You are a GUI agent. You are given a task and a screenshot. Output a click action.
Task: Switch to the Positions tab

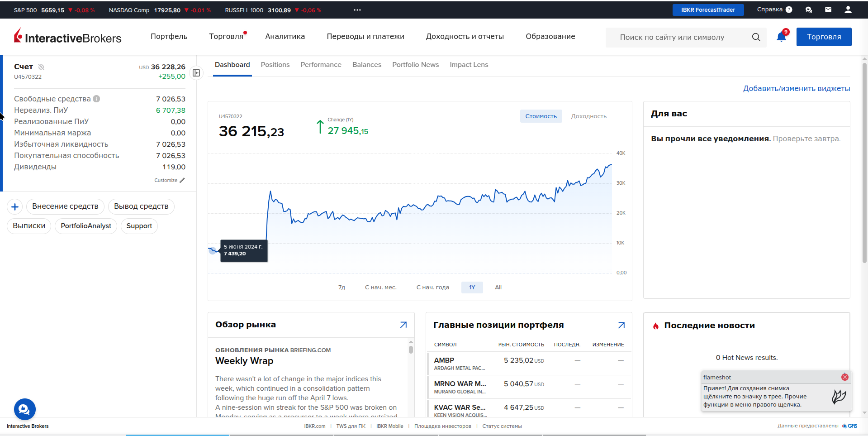275,65
